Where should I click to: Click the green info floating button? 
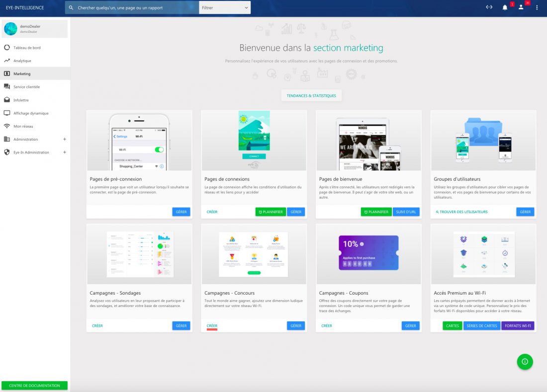pyautogui.click(x=525, y=361)
